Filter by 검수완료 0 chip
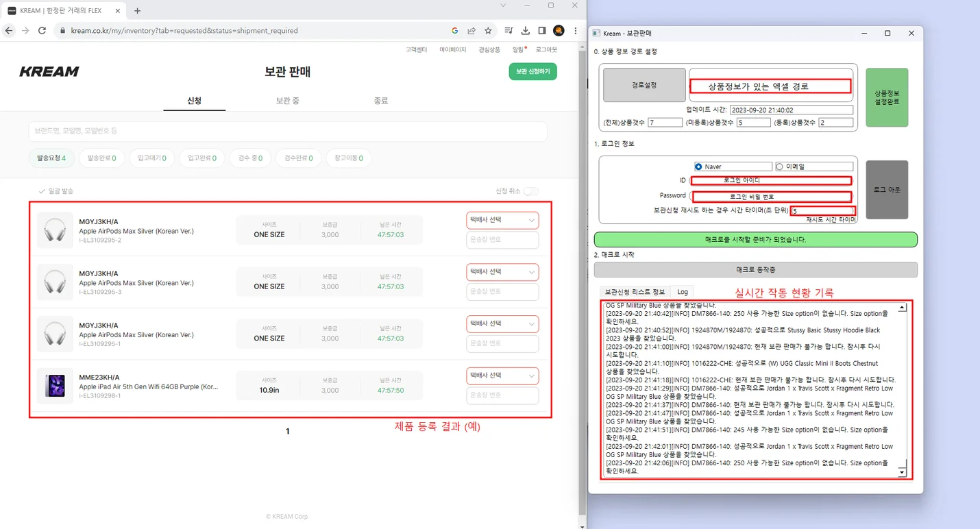 click(298, 158)
